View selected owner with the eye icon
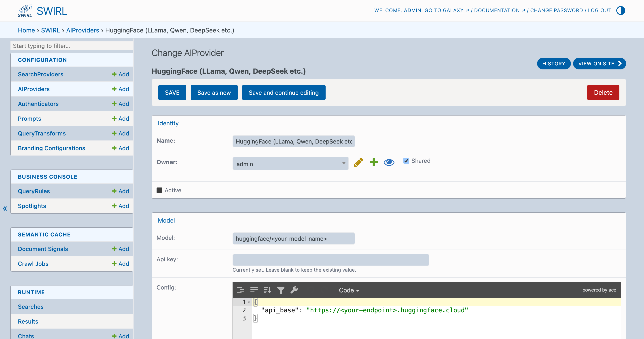This screenshot has width=644, height=339. (389, 162)
